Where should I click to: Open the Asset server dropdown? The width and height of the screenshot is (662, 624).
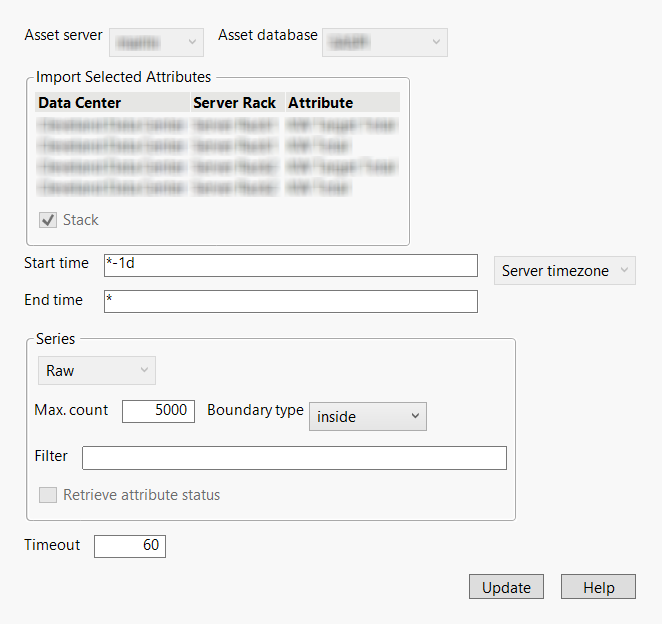tap(156, 42)
